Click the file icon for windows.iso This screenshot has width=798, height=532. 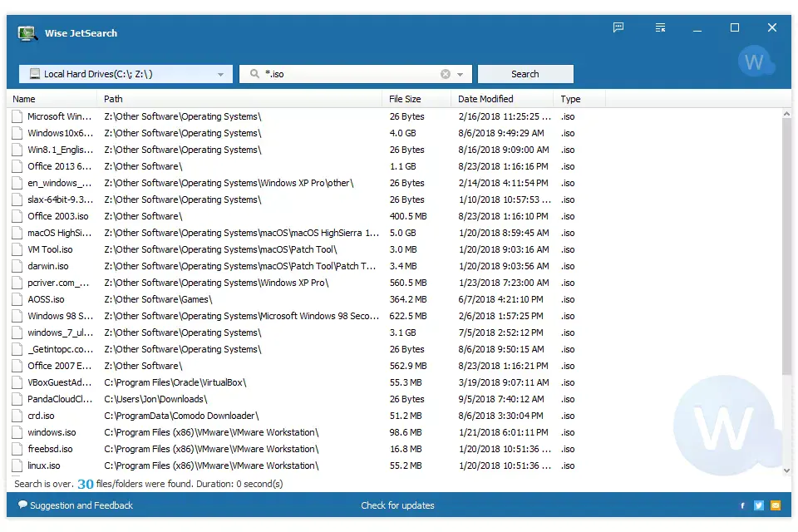17,433
